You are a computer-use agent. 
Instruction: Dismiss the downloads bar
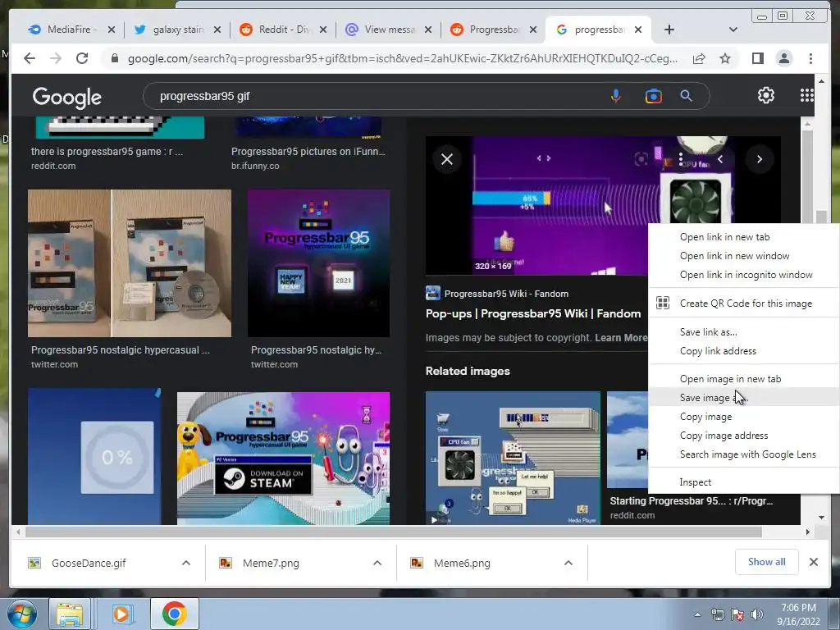pos(813,562)
